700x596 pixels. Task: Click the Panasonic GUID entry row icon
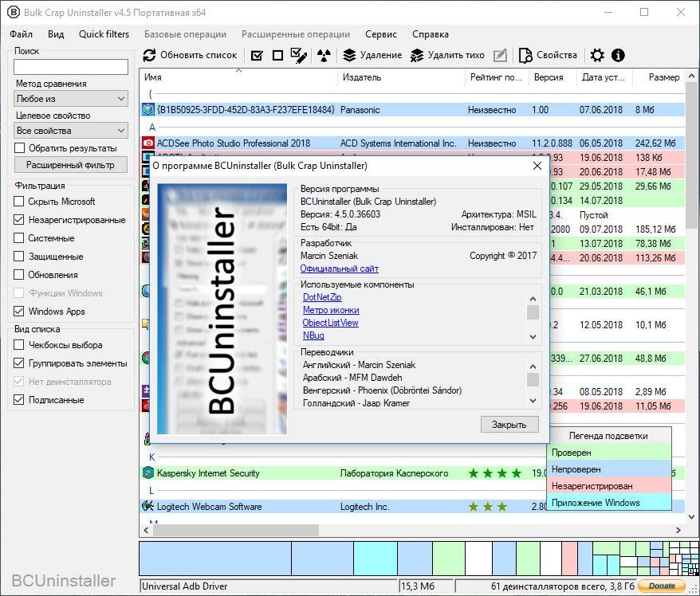(x=147, y=110)
